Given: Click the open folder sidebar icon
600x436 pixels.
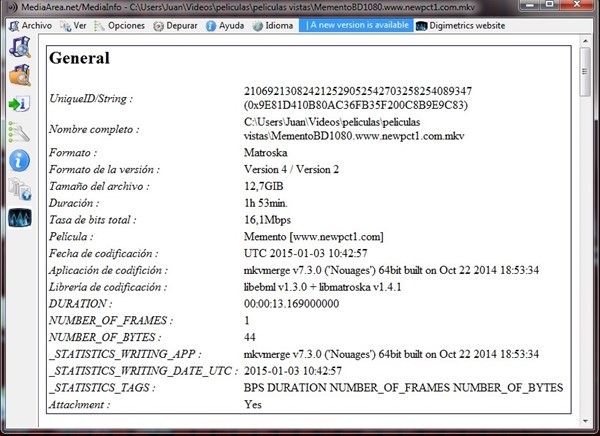Looking at the screenshot, I should (x=20, y=75).
